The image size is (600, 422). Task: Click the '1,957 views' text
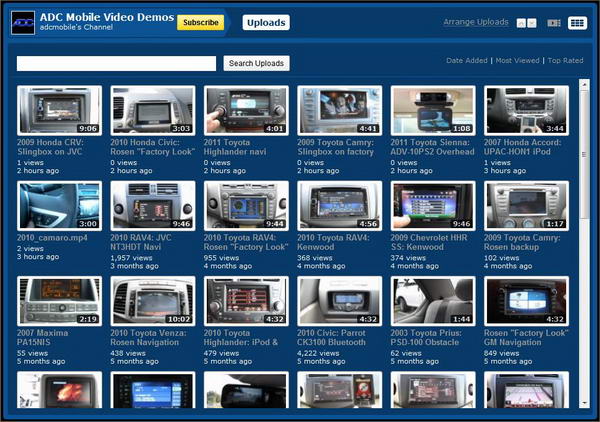[x=131, y=258]
